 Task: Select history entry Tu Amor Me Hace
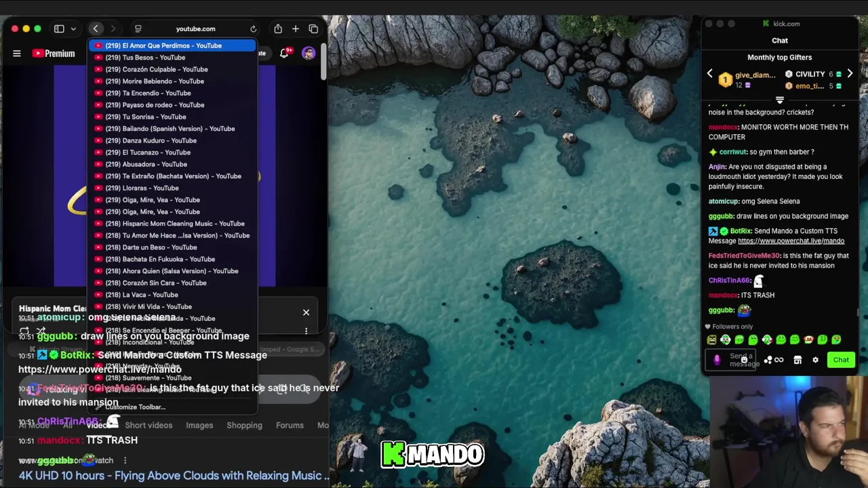[x=172, y=235]
